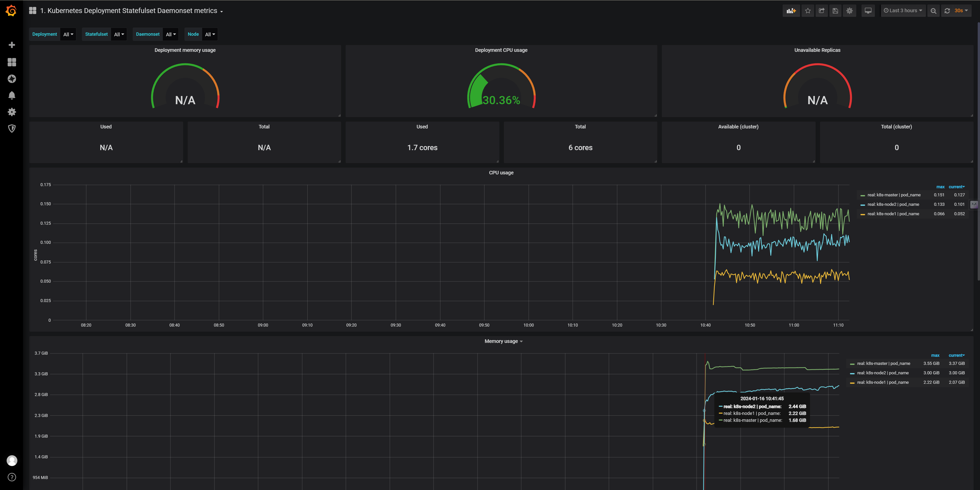Click the Share dashboard icon

click(821, 11)
